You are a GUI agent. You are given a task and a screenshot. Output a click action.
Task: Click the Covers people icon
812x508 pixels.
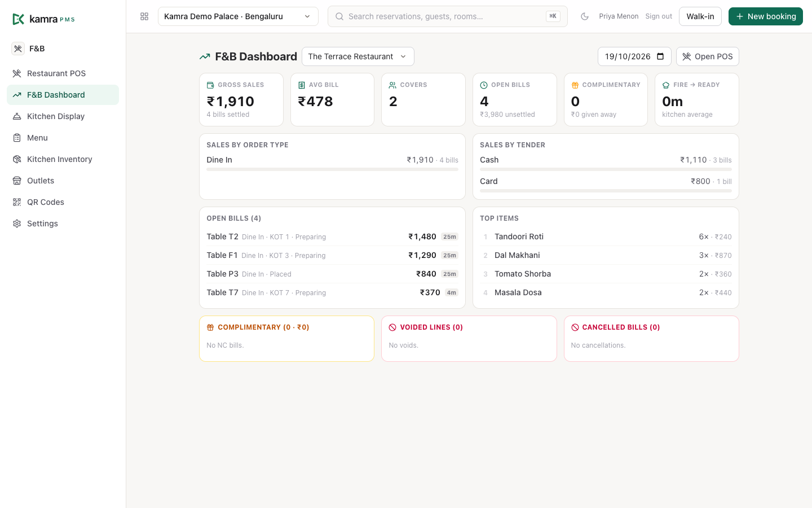[392, 85]
